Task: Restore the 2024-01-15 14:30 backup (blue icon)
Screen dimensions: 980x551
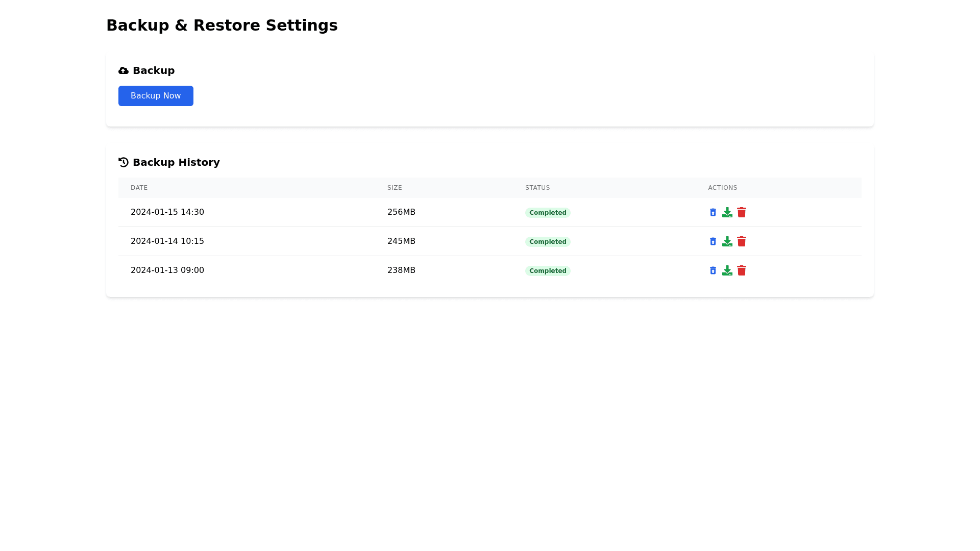Action: (x=713, y=212)
